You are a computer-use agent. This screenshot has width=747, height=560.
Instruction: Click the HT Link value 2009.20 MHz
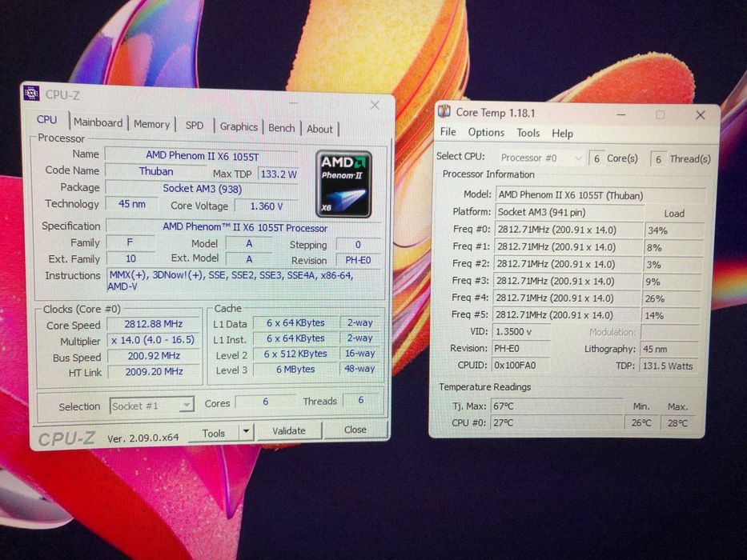coord(154,371)
